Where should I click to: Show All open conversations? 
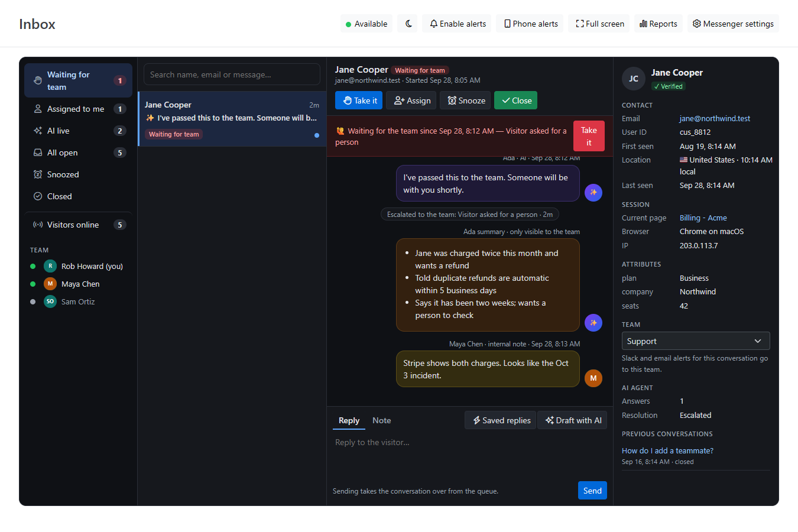79,153
